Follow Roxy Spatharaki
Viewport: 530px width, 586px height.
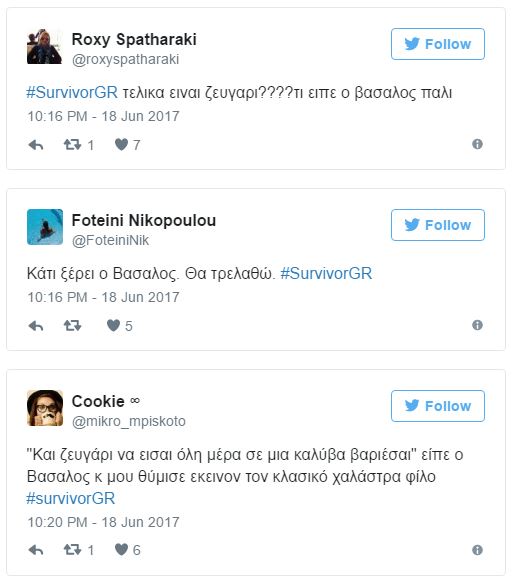[438, 44]
